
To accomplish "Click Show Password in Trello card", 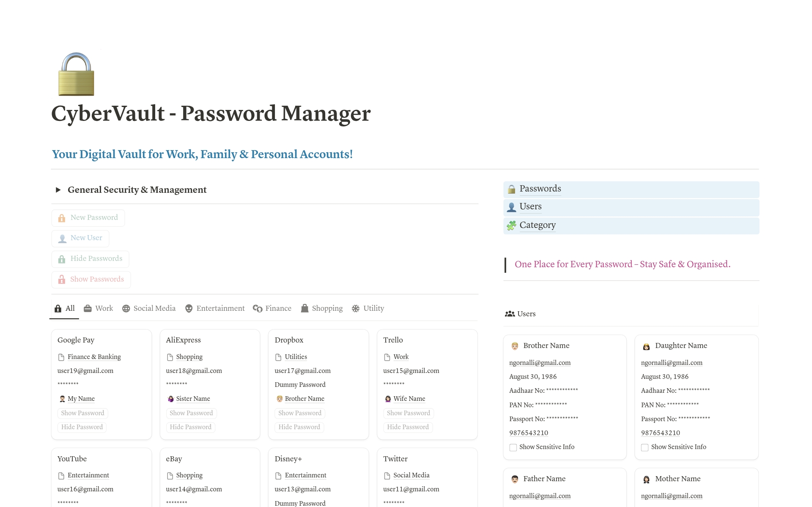I will [409, 413].
